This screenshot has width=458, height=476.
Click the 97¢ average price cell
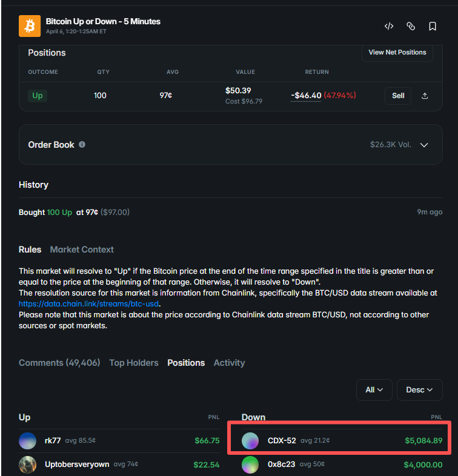tap(166, 95)
